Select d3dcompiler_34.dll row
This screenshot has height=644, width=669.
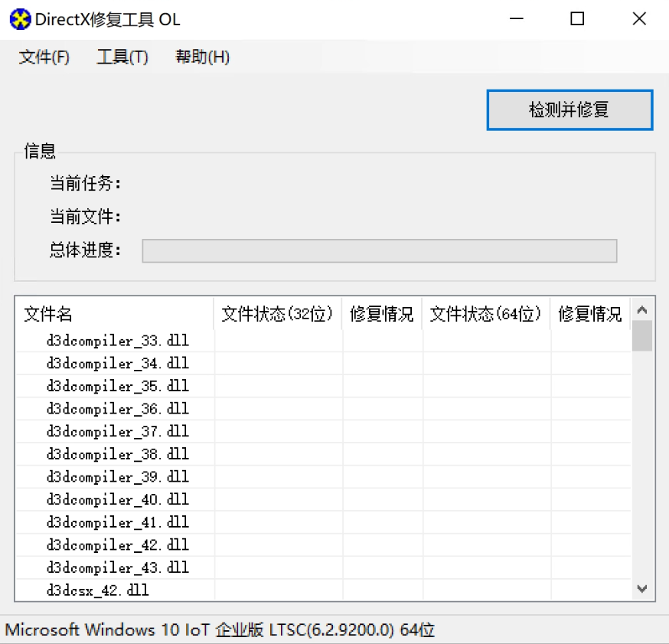[324, 363]
